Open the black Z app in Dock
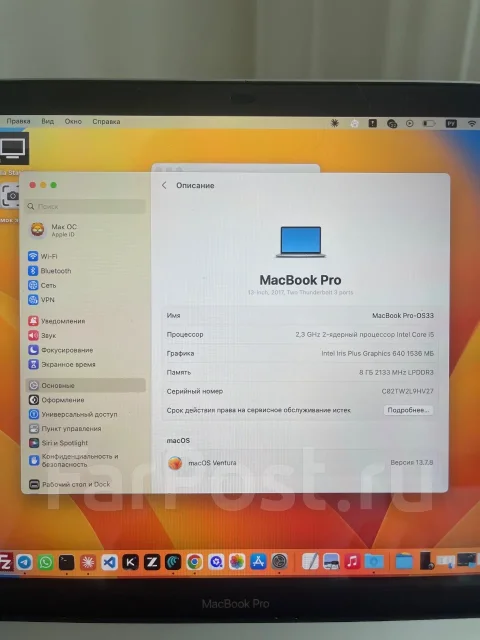Image resolution: width=480 pixels, height=640 pixels. pyautogui.click(x=152, y=562)
